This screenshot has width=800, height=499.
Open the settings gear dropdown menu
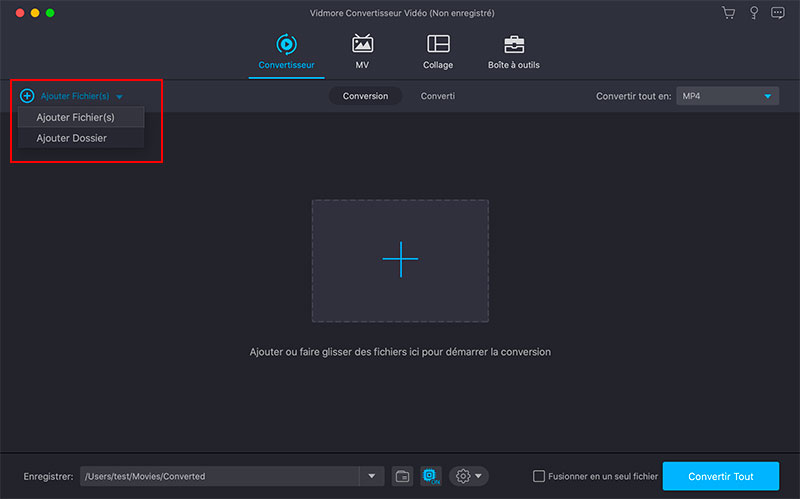point(468,476)
